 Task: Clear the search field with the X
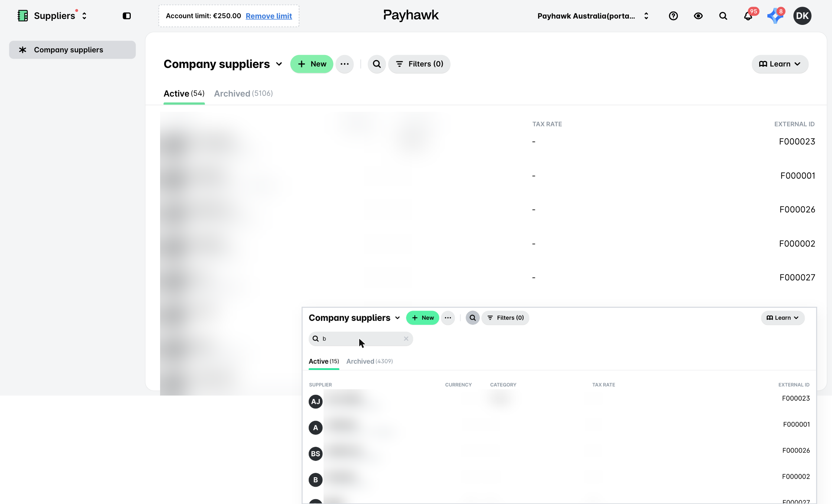click(x=406, y=339)
